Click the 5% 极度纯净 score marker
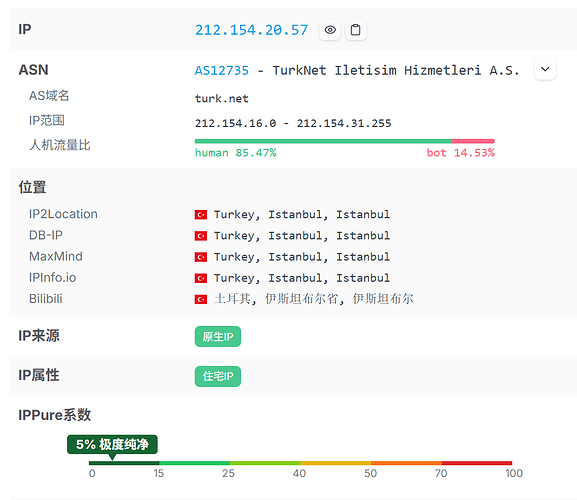 (112, 444)
